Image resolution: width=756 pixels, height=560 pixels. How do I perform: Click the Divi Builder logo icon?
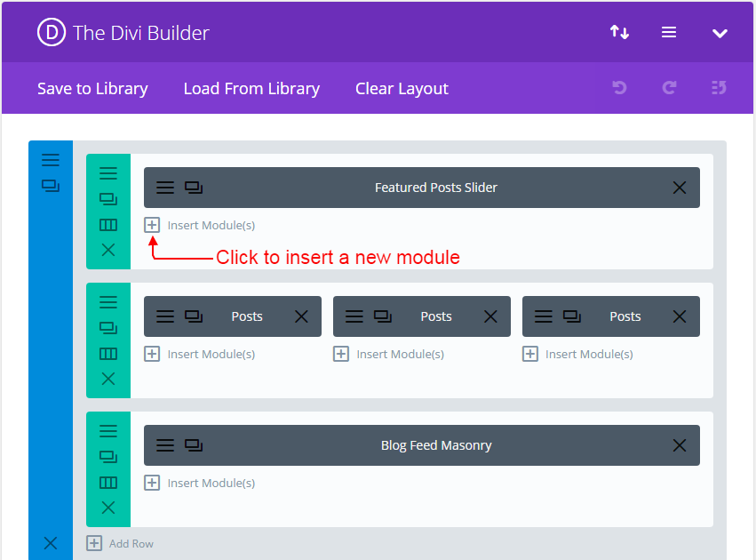click(x=52, y=32)
